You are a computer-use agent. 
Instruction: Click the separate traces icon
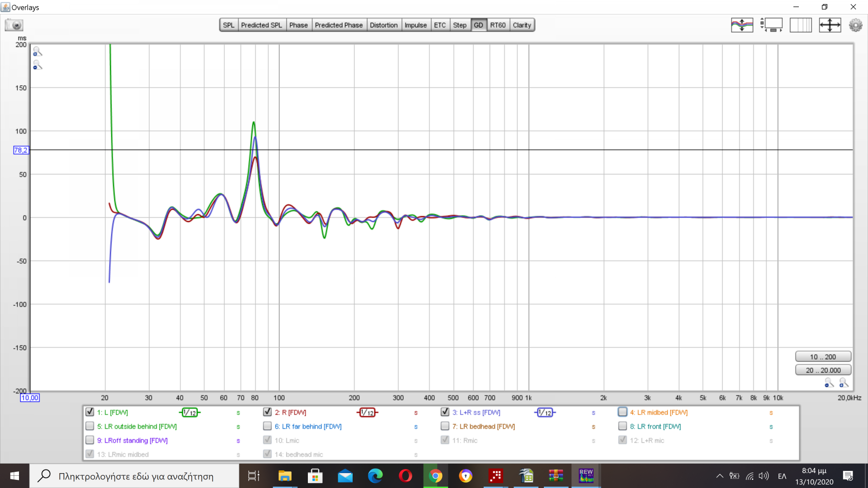pos(742,25)
